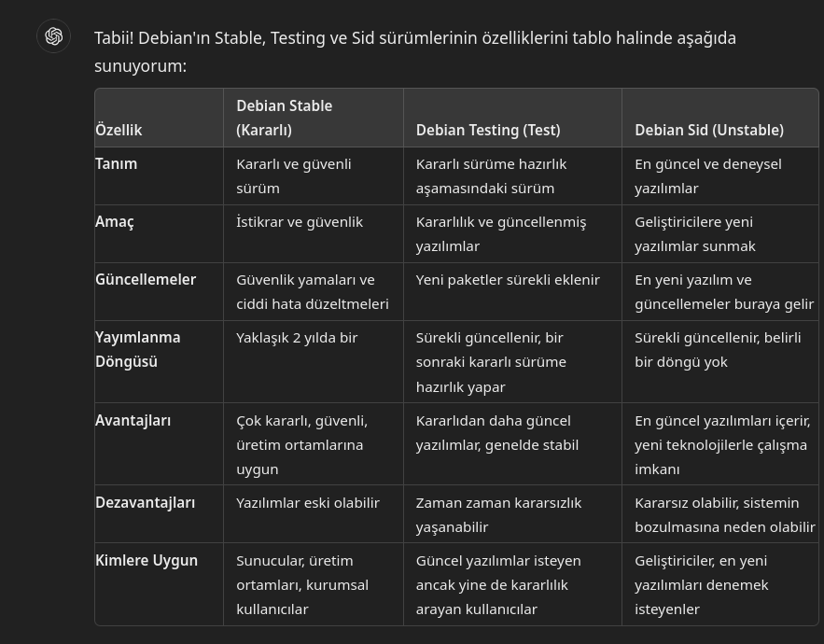Click the 'Zaman zaman kararsızlık yaşanabilir' cell
Screen dimensions: 824x644
pos(498,514)
